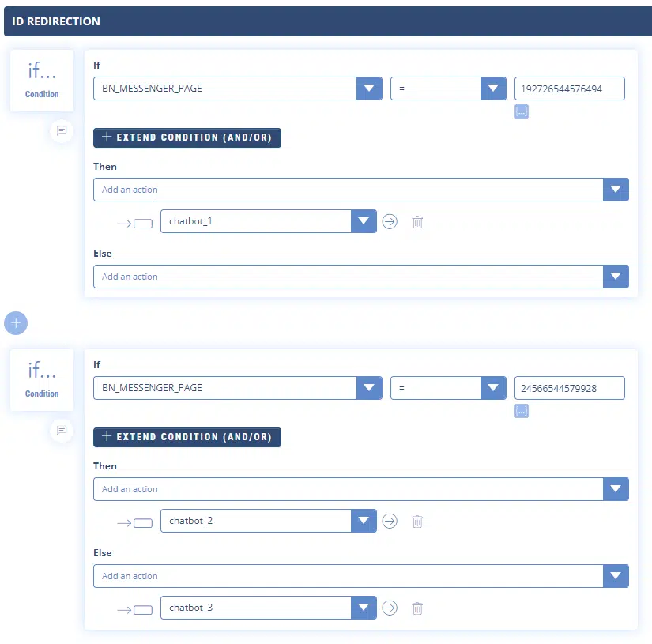Delete the chatbot_2 redirect action
This screenshot has width=652, height=644.
[x=417, y=522]
